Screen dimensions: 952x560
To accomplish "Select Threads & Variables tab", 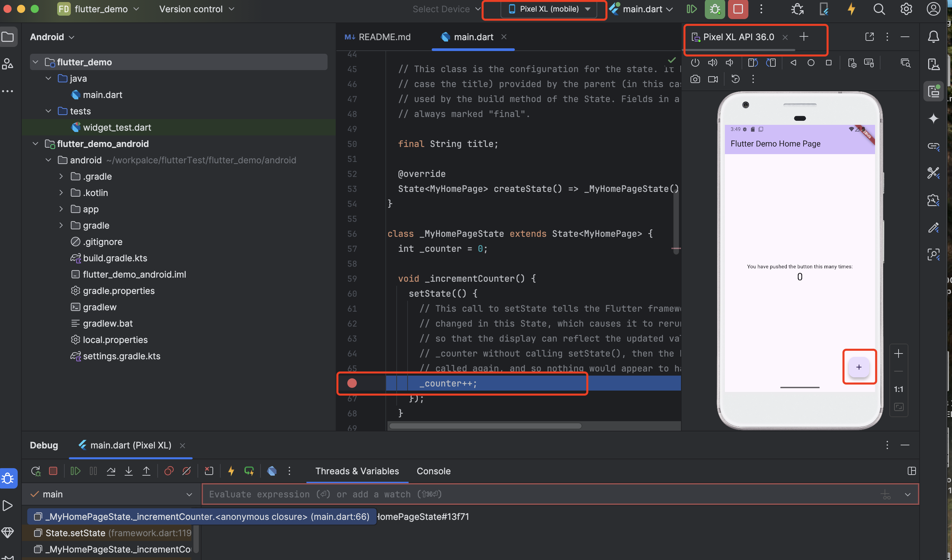I will 357,471.
